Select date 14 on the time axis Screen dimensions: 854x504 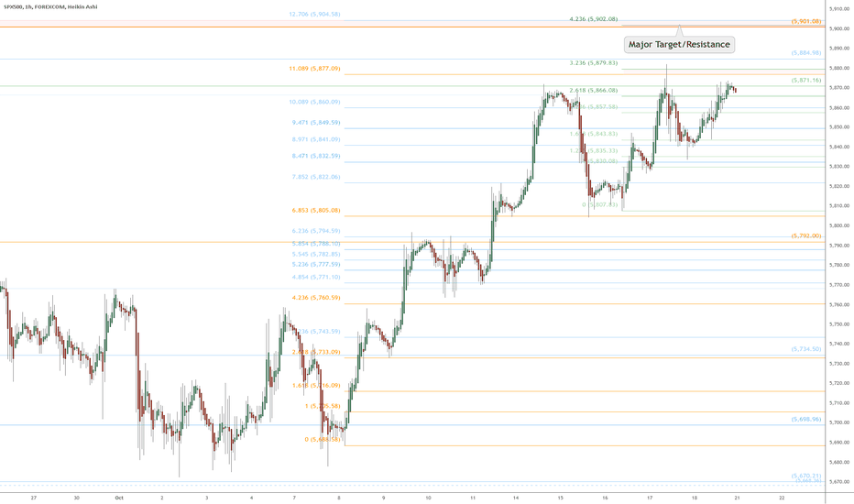pyautogui.click(x=516, y=498)
